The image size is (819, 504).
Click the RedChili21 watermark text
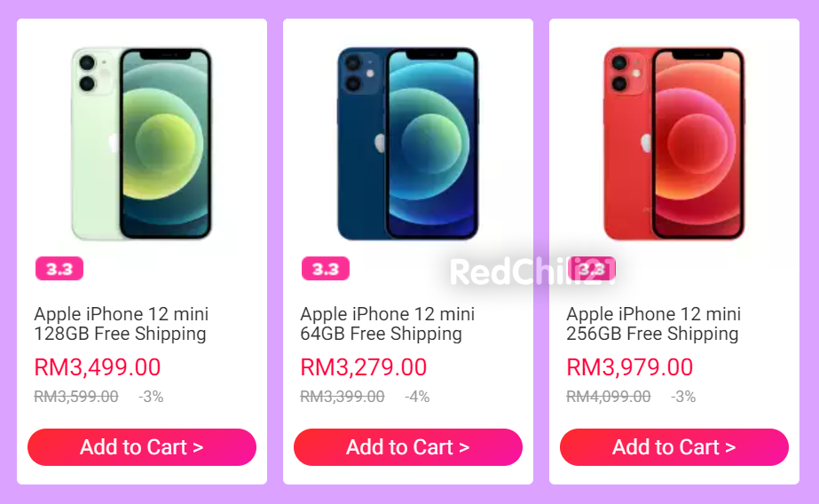(x=532, y=272)
